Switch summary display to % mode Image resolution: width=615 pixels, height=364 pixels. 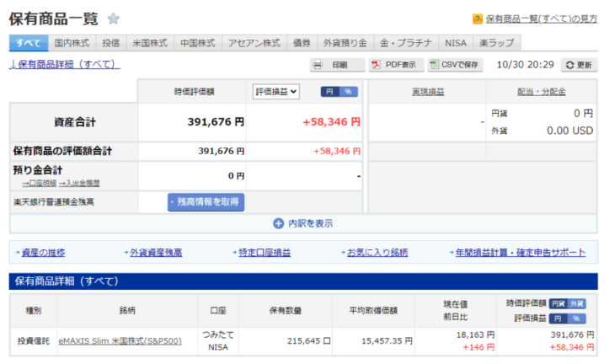(348, 92)
